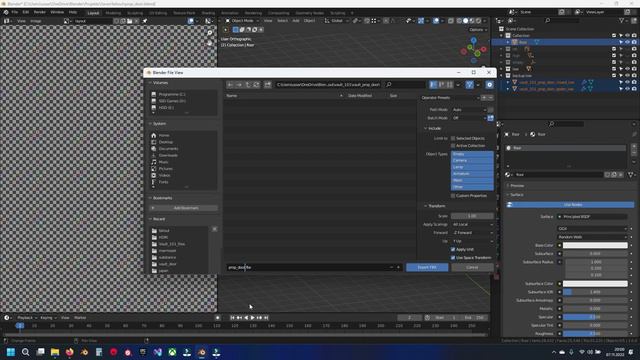
Task: Open the File menu
Action: pyautogui.click(x=15, y=12)
